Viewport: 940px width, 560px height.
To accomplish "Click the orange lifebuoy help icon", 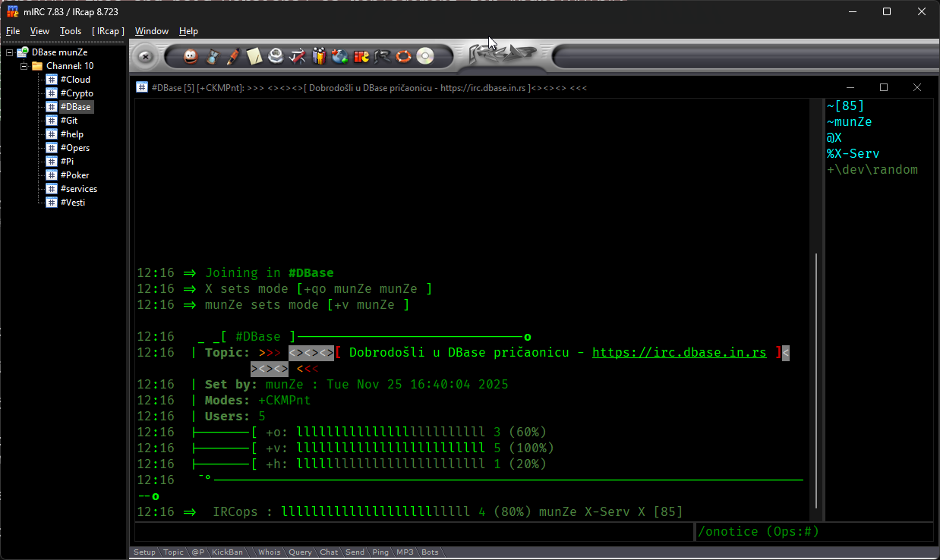I will [403, 55].
